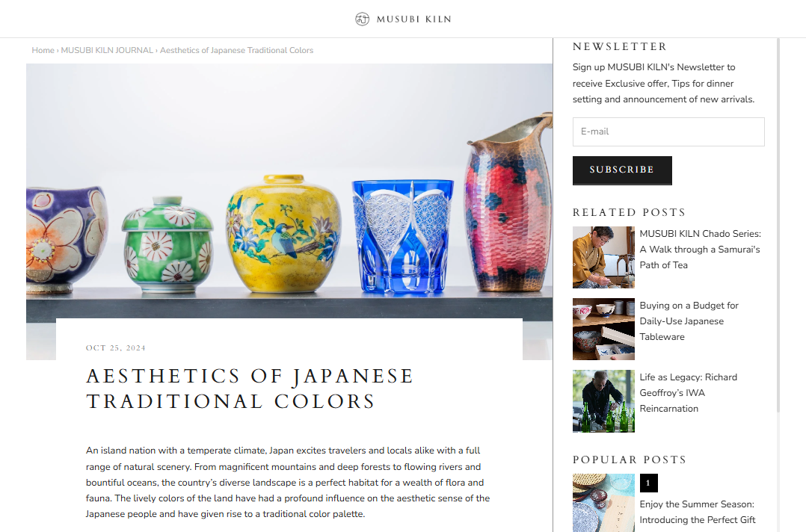Click the SUBSCRIBE button
Viewport: 806px width, 532px height.
tap(622, 170)
